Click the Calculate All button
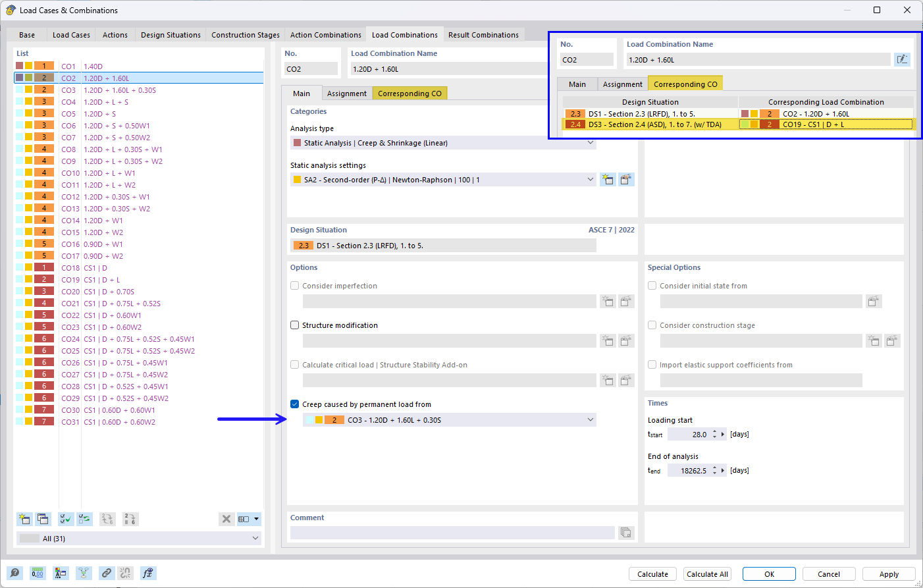This screenshot has width=923, height=588. [x=706, y=574]
